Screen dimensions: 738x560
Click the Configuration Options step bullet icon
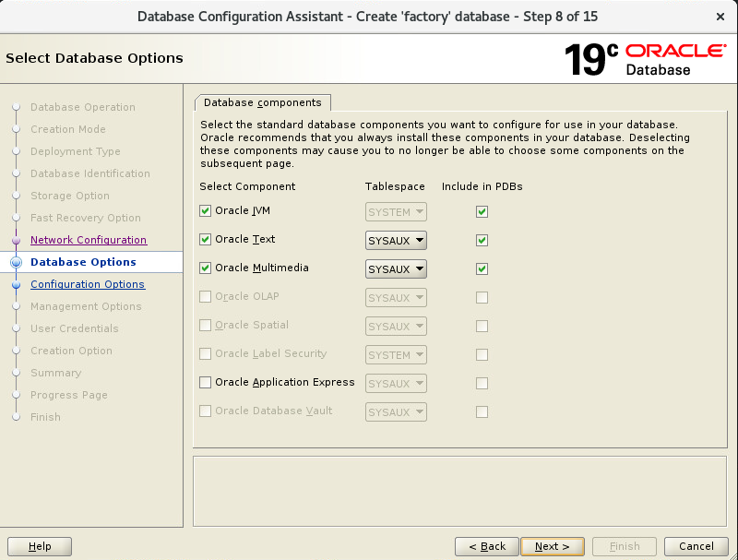click(17, 284)
